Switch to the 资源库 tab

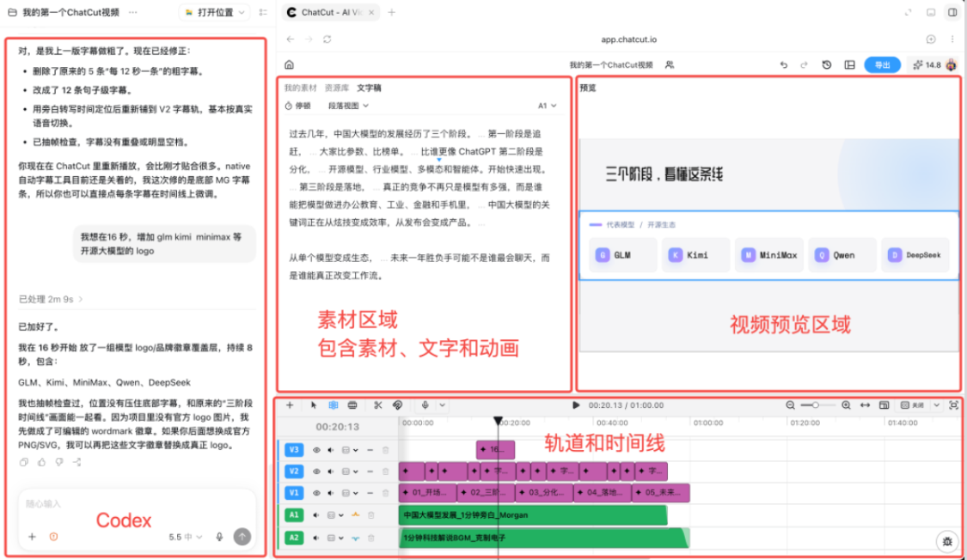click(x=337, y=88)
